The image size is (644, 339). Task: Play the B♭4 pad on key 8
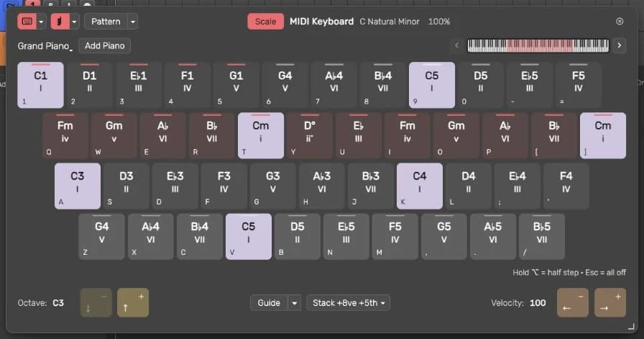(383, 85)
